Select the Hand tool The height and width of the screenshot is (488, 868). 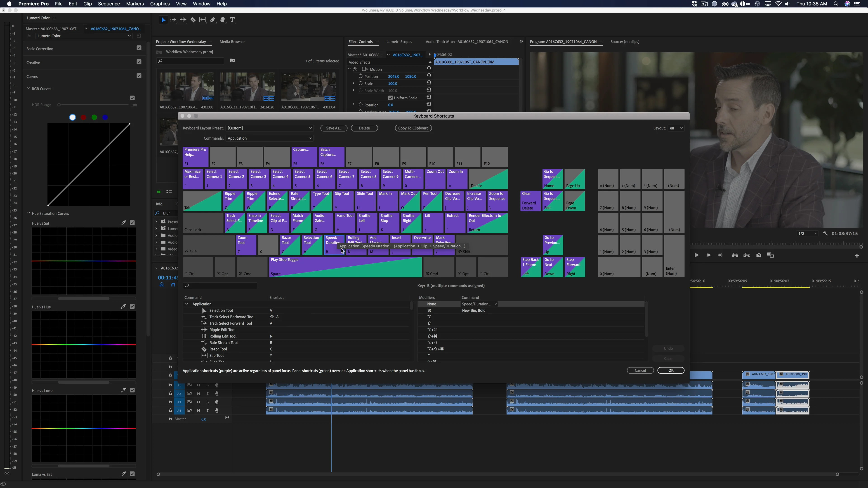[222, 20]
